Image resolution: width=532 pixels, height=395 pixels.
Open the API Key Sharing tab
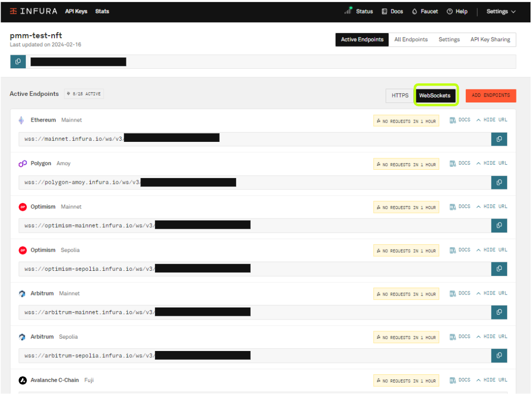point(490,40)
